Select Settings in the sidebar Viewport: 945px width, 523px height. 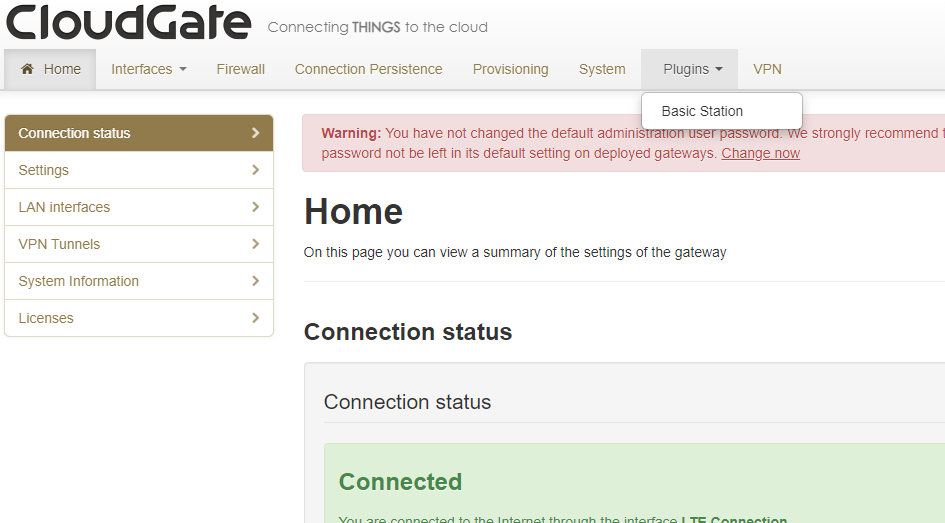[44, 170]
